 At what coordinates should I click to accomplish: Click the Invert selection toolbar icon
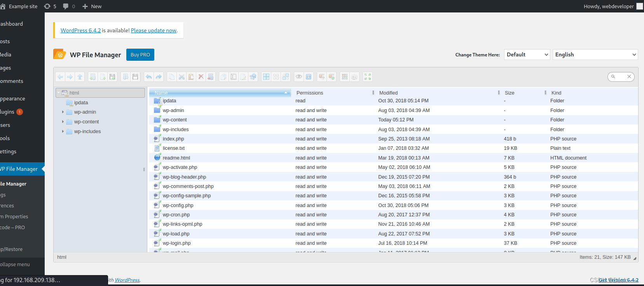point(286,77)
